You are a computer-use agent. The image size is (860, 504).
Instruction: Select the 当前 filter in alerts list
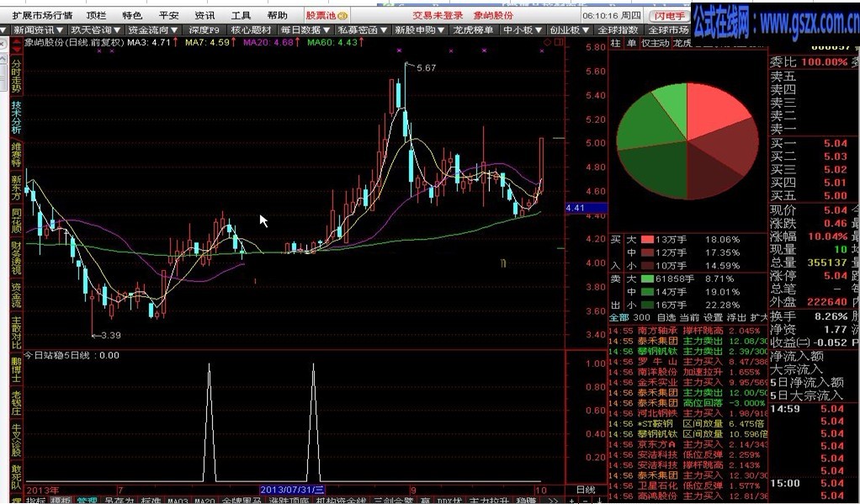[x=689, y=317]
